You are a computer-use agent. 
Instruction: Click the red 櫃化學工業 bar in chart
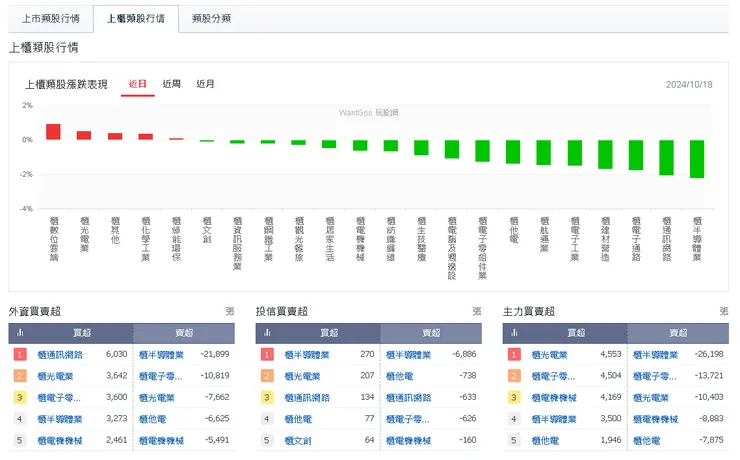tap(145, 137)
